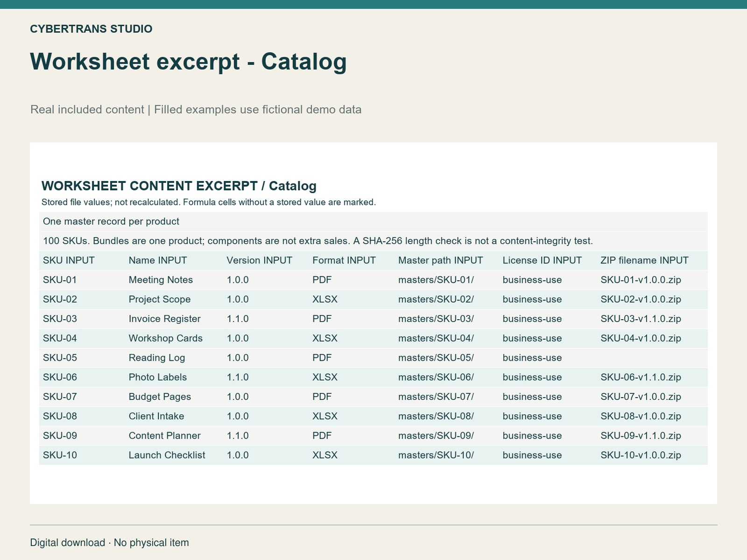747x560 pixels.
Task: Click the WORKSHEET CONTENT EXCERPT / Catalog heading
Action: pos(179,186)
